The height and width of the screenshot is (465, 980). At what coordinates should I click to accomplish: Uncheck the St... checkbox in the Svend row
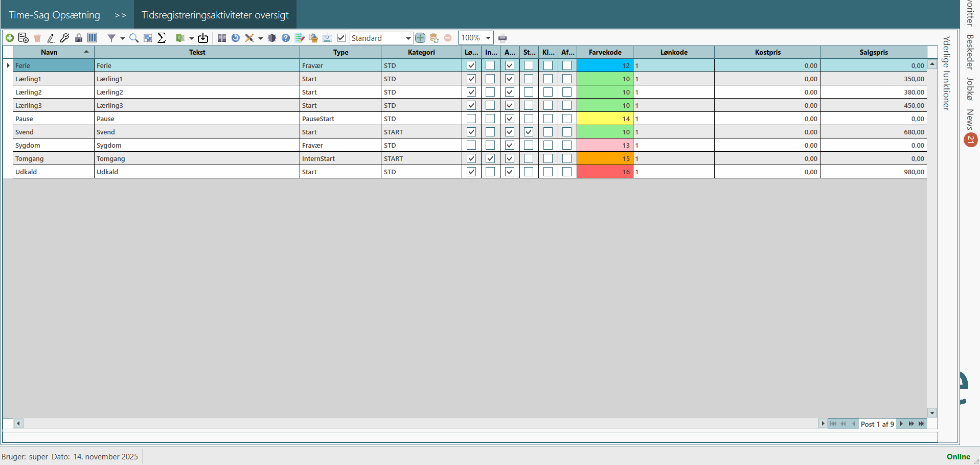coord(529,132)
